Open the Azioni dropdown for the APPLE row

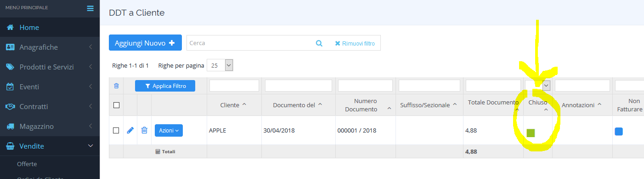169,131
